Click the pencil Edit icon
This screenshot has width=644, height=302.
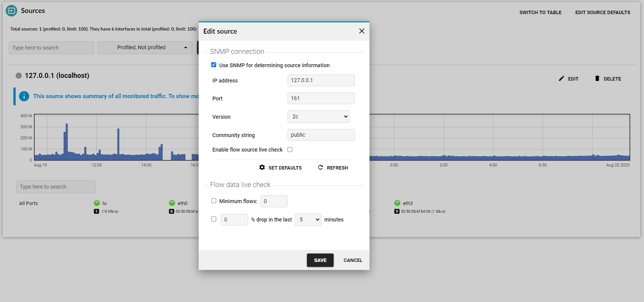tap(561, 79)
